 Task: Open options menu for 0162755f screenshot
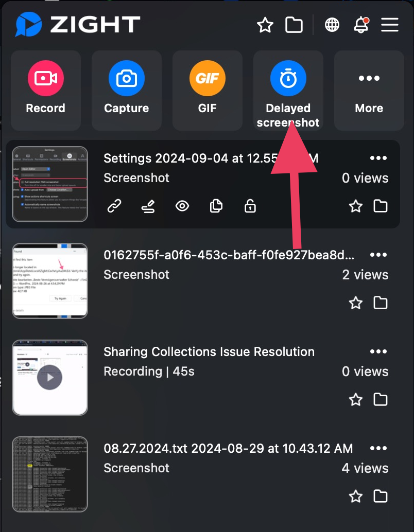coord(378,255)
